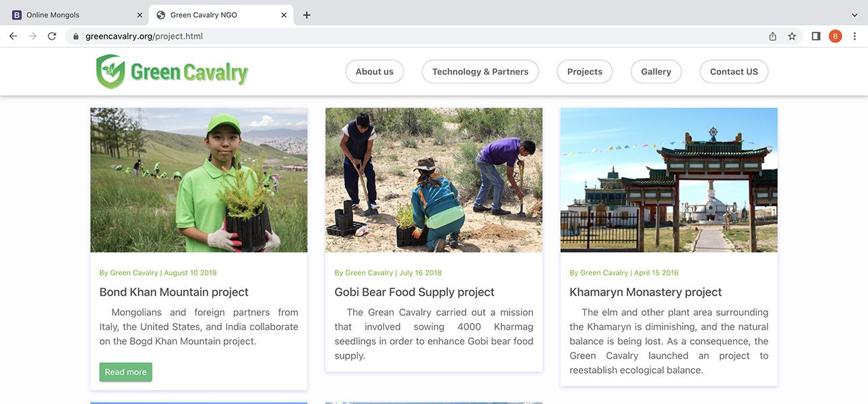Click the people planting seedlings photo

(434, 180)
